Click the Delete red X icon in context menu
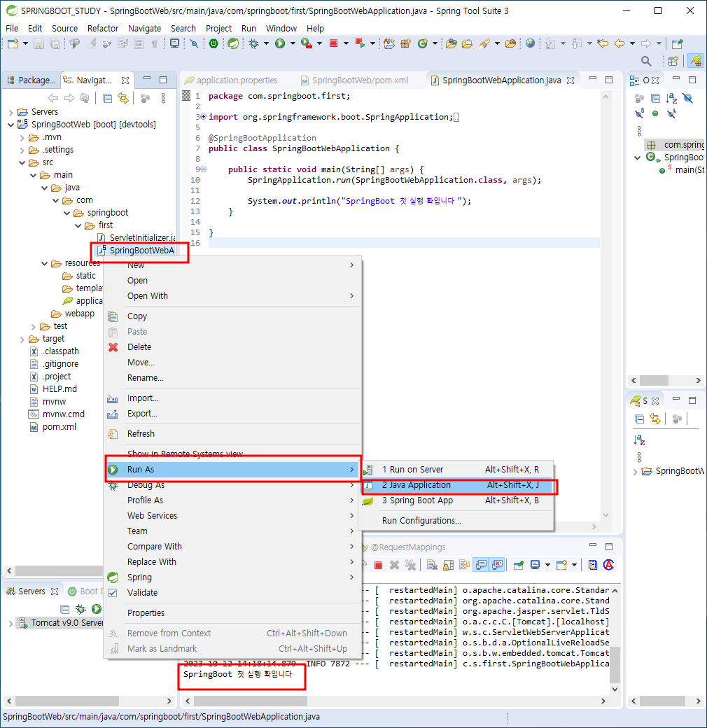The width and height of the screenshot is (707, 728). pos(113,347)
